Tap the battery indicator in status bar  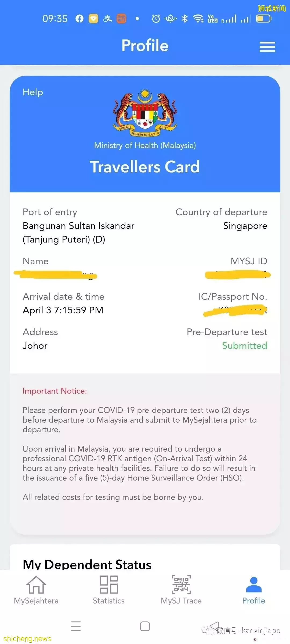tap(263, 19)
